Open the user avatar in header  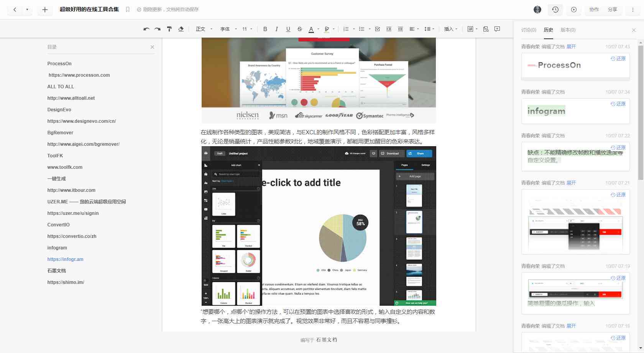click(537, 10)
